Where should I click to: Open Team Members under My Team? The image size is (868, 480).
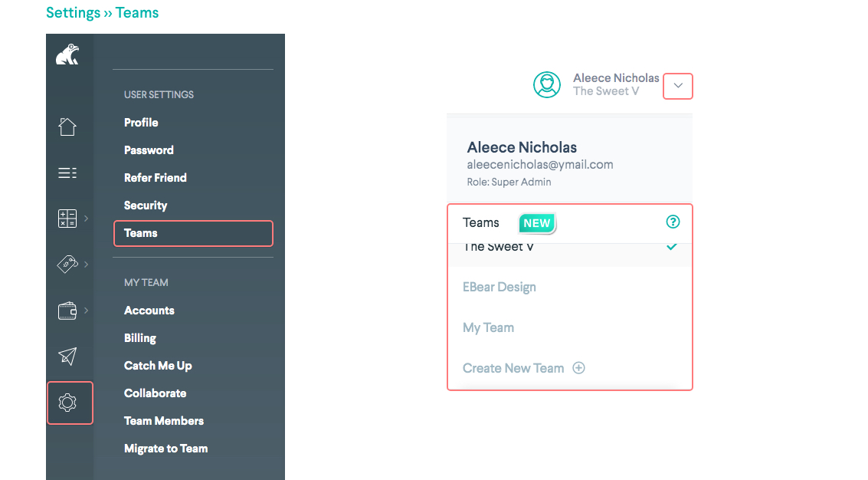[x=164, y=421]
